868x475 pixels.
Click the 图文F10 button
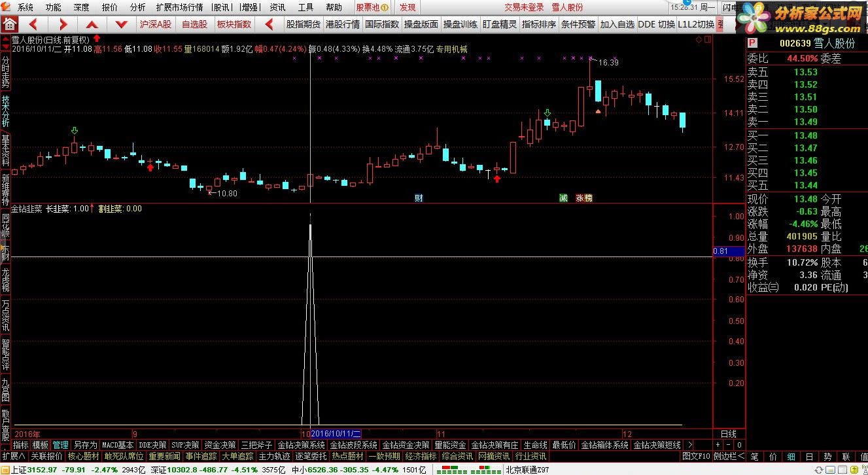point(696,456)
